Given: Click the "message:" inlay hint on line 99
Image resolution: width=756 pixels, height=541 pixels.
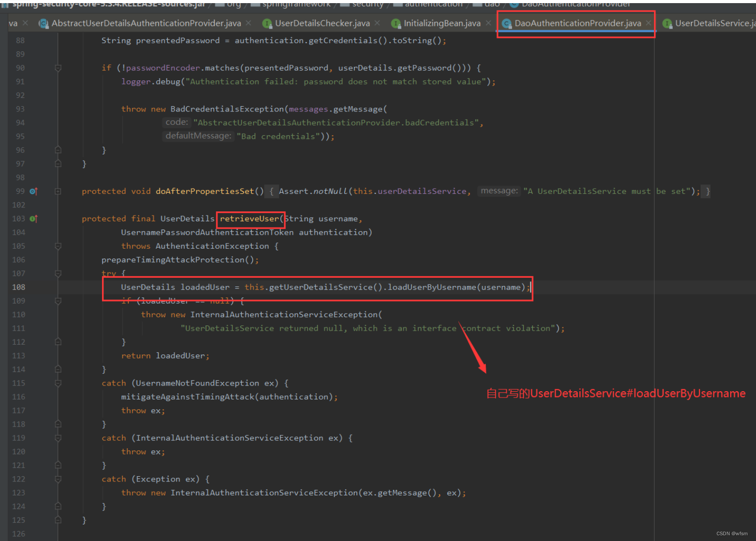Looking at the screenshot, I should [499, 191].
